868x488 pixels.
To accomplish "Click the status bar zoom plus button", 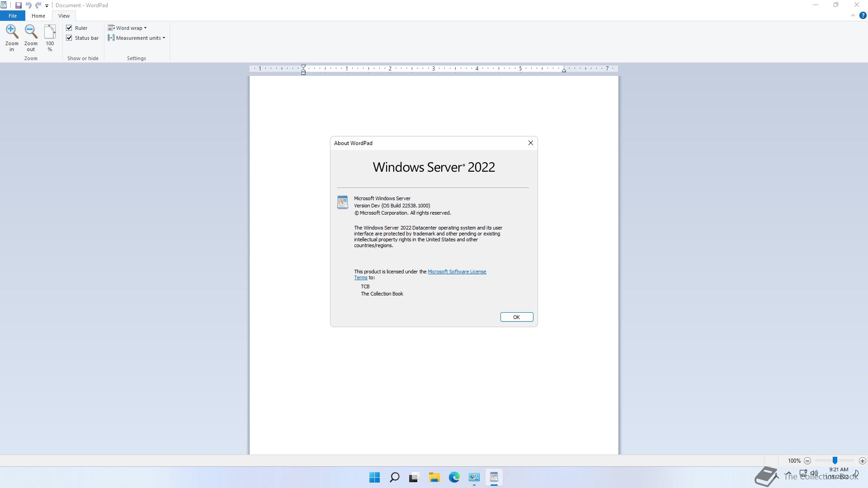I will point(863,461).
